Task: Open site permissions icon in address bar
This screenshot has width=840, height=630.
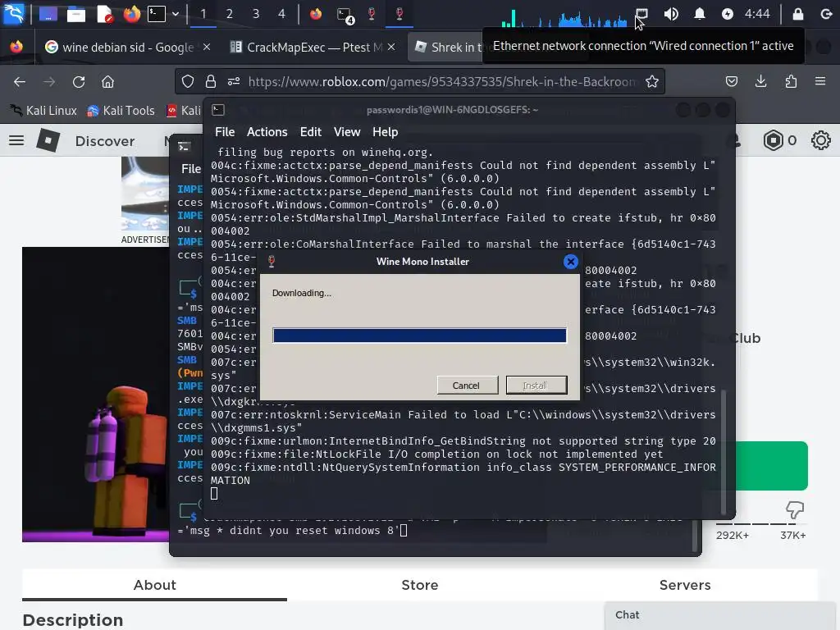Action: [x=234, y=81]
